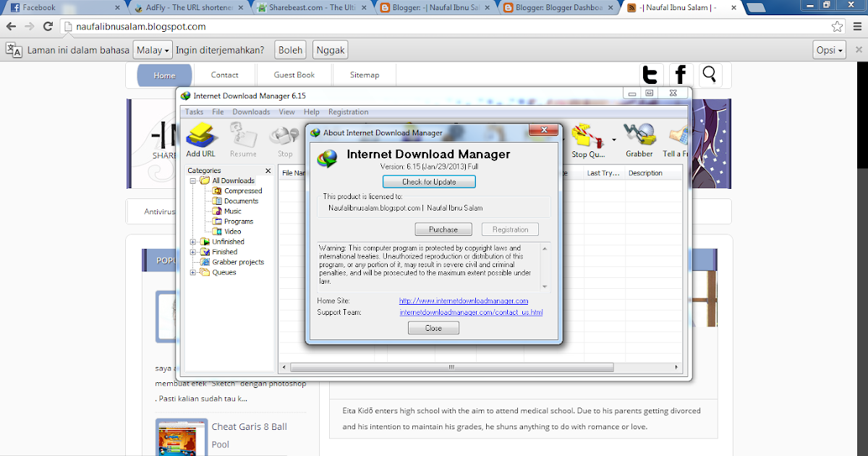Select the Compressed category
Viewport: 868px width, 456px height.
[237, 191]
